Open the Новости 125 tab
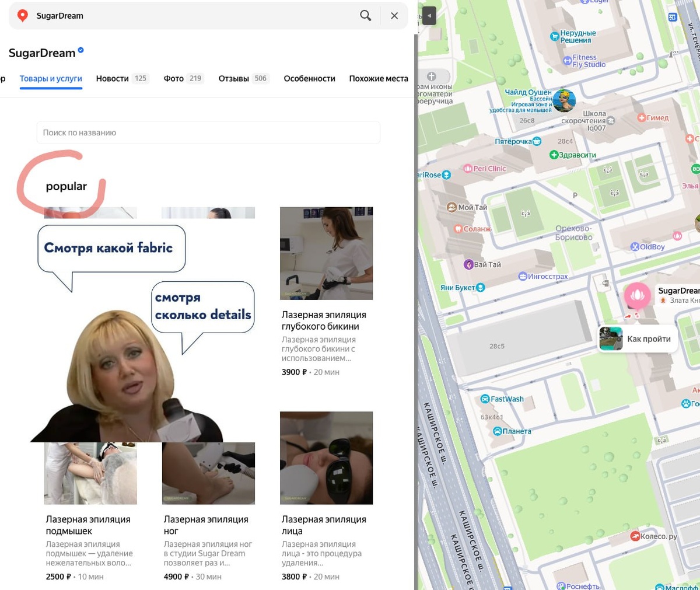Viewport: 700px width, 590px height. (123, 78)
